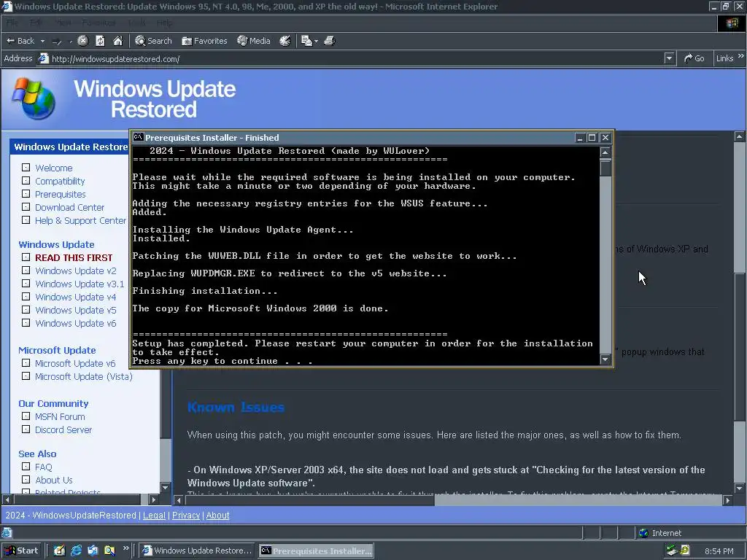Viewport: 747px width, 560px height.
Task: Click the Privacy footer link
Action: 186,516
